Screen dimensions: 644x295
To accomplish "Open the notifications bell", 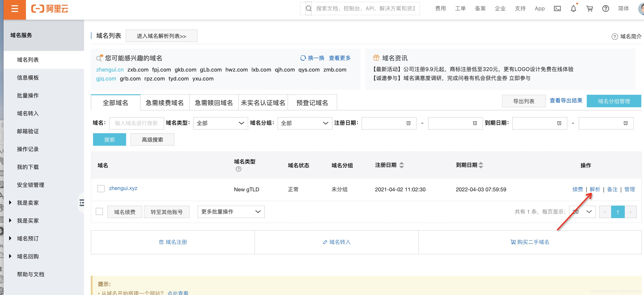I will pos(573,9).
